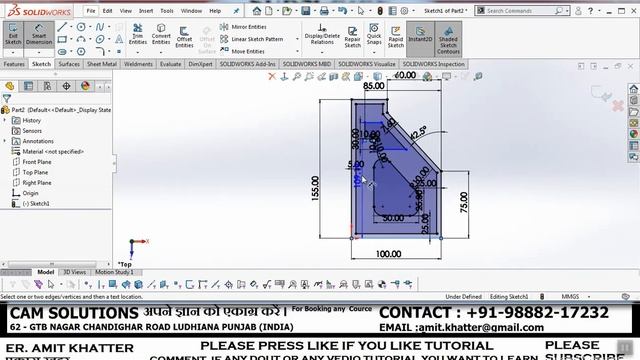Click the Convert Entities tool
This screenshot has width=640, height=360.
click(161, 34)
